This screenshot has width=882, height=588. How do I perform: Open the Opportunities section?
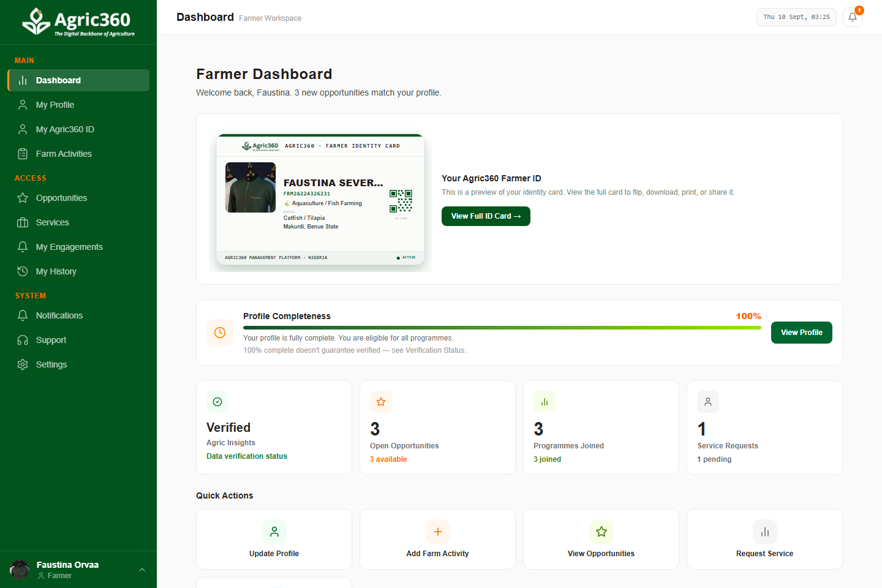pyautogui.click(x=78, y=198)
